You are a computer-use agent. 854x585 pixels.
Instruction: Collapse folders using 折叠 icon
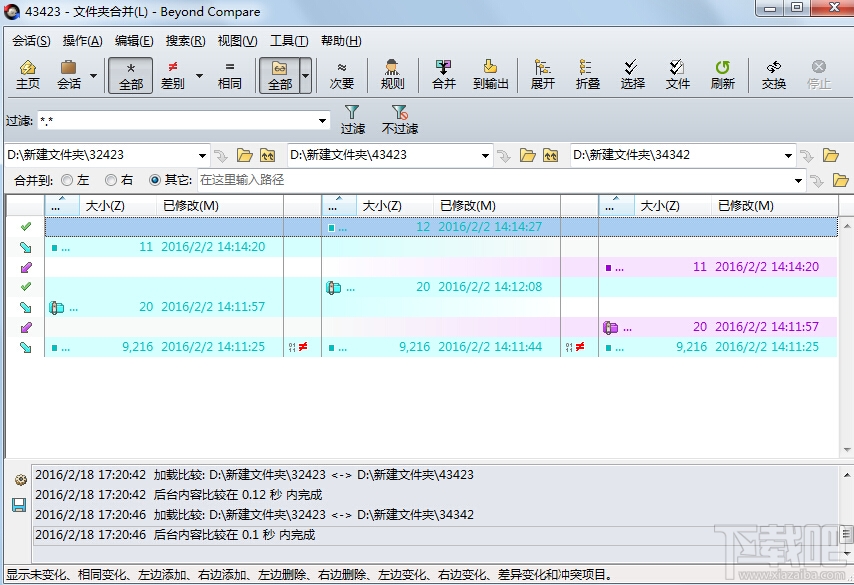click(587, 75)
